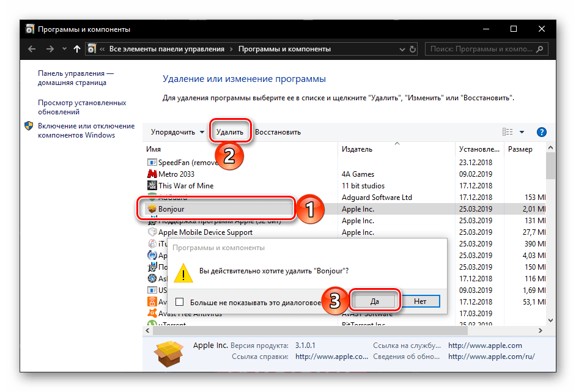The height and width of the screenshot is (392, 576).
Task: Click the This War of Mine icon
Action: [x=152, y=186]
